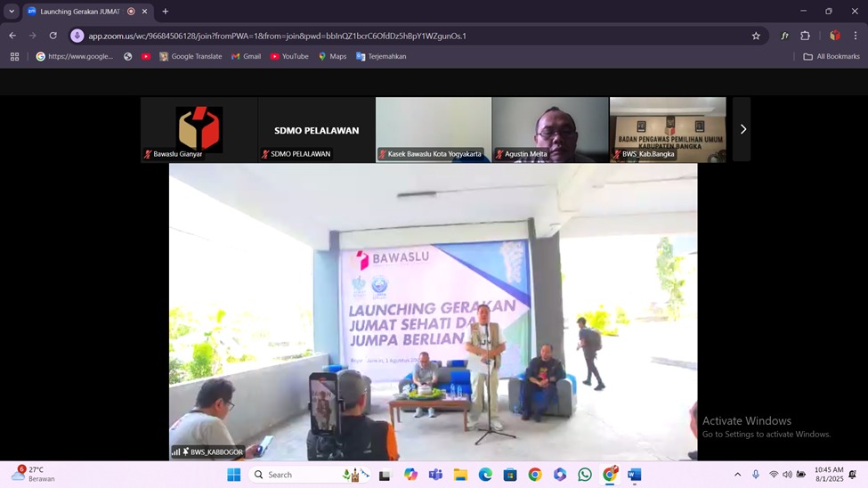Launch Microsoft Edge from taskbar

pyautogui.click(x=485, y=475)
